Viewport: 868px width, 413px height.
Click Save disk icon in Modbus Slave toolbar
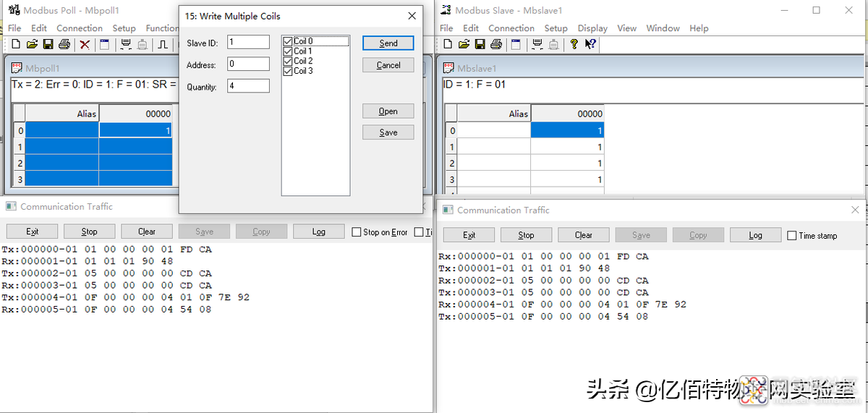(x=480, y=44)
